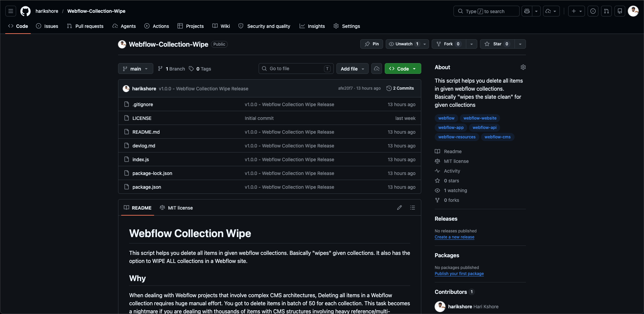The height and width of the screenshot is (314, 644).
Task: Click Publish your first package link
Action: point(459,274)
